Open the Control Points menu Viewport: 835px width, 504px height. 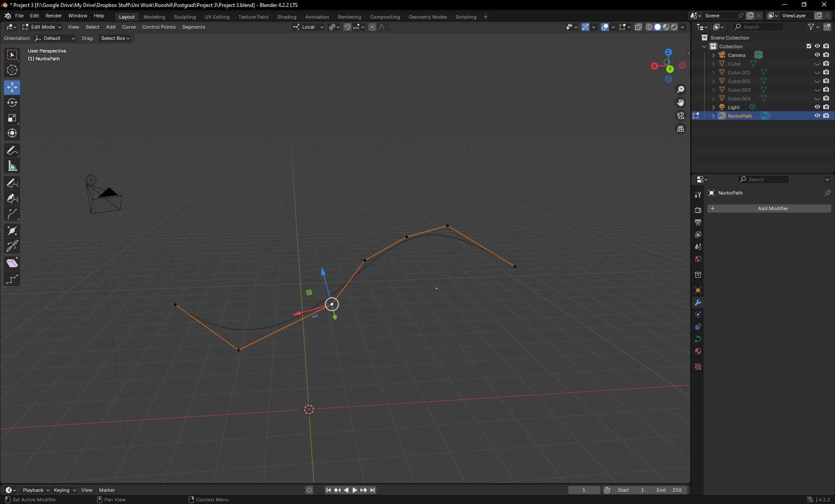click(x=159, y=27)
